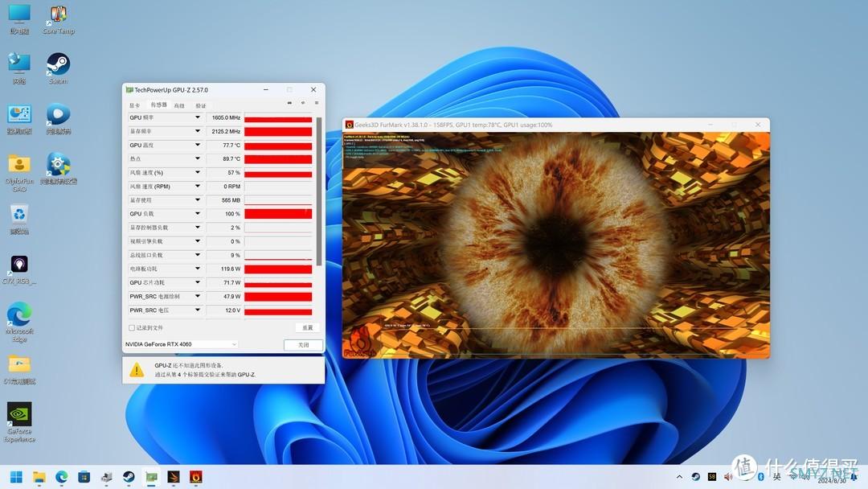This screenshot has width=868, height=489.
Task: Click the 77.7 °C GPU temperature value
Action: [231, 145]
